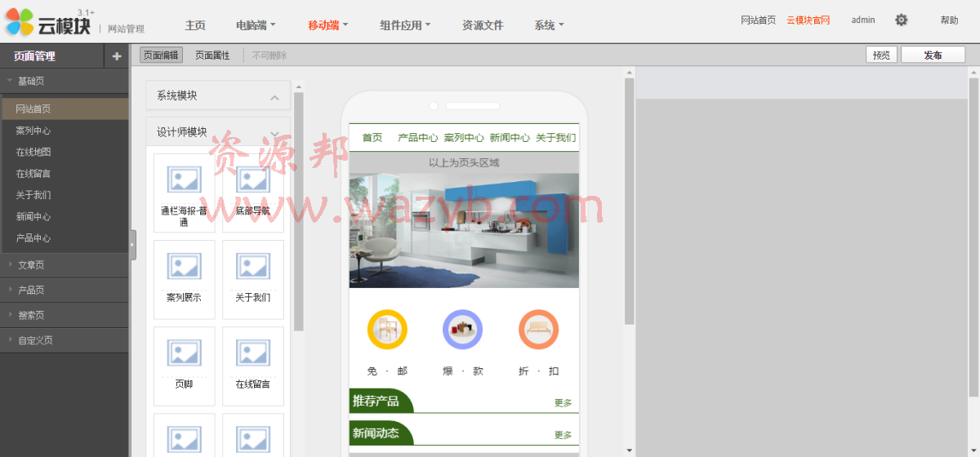This screenshot has width=980, height=457.
Task: Click 产品中心 in phone preview nav
Action: (418, 138)
